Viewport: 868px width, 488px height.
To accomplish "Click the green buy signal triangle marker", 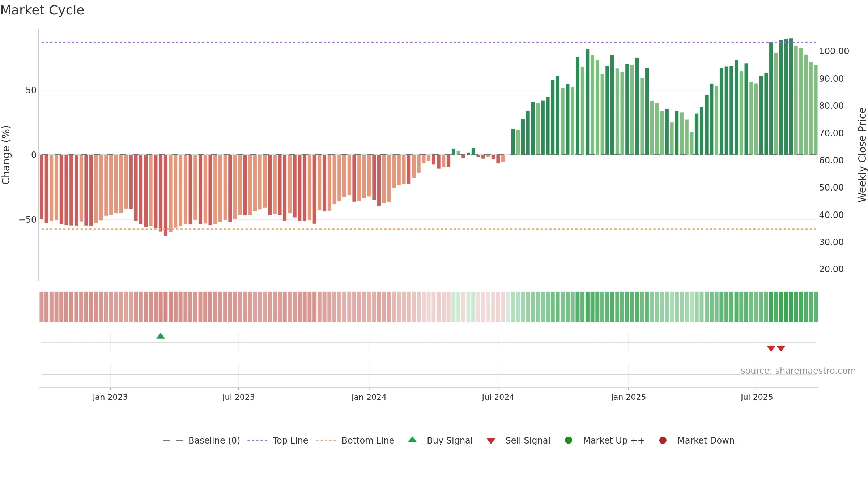I will [x=161, y=336].
